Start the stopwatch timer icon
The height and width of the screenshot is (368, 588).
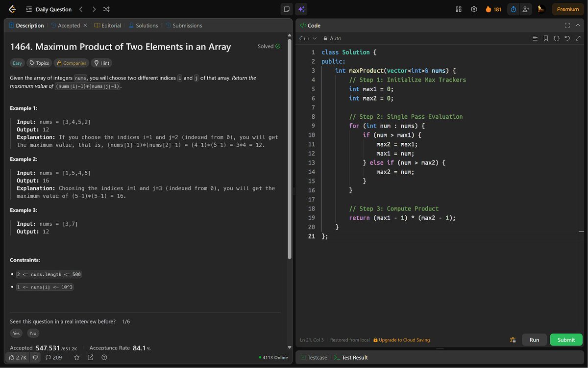pyautogui.click(x=514, y=9)
